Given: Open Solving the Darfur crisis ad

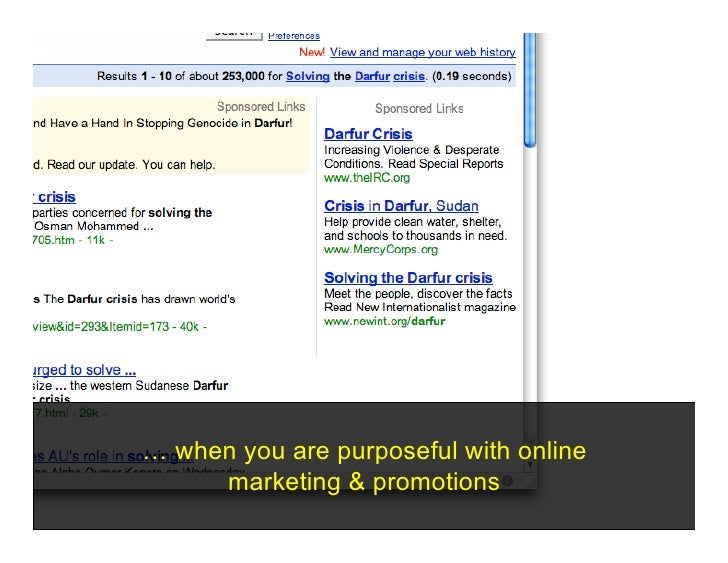Looking at the screenshot, I should [x=408, y=278].
